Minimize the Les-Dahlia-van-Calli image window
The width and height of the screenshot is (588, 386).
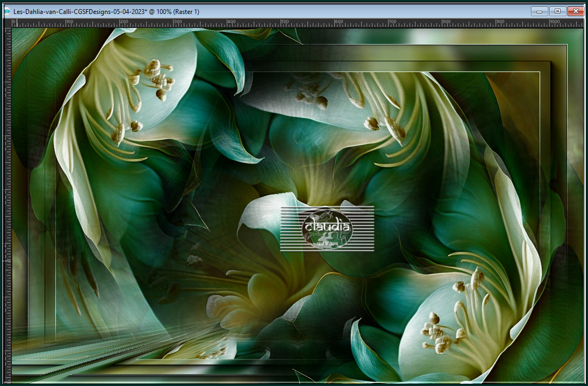click(x=539, y=11)
